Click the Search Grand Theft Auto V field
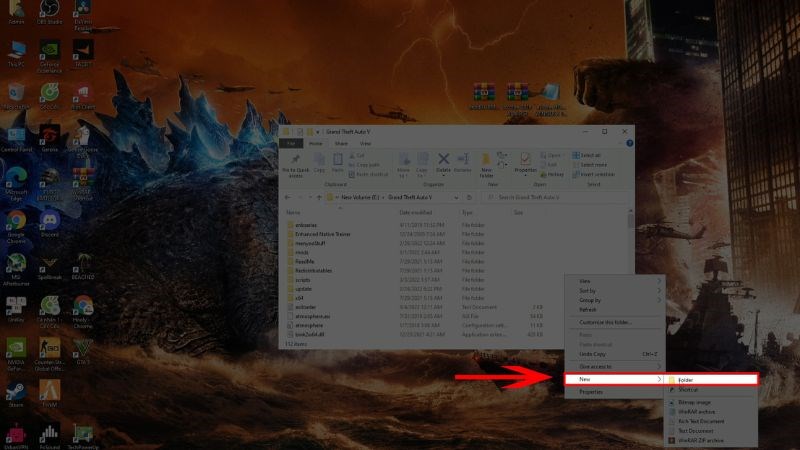This screenshot has height=450, width=800. pyautogui.click(x=555, y=197)
